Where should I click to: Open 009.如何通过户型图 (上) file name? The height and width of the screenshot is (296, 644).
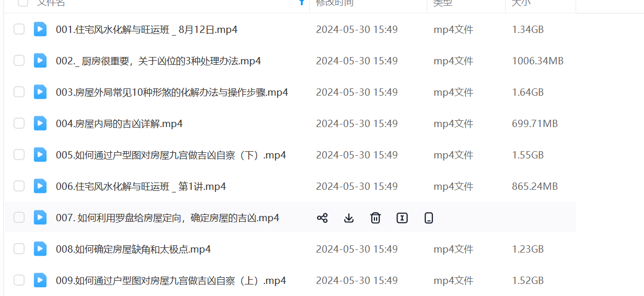(171, 281)
